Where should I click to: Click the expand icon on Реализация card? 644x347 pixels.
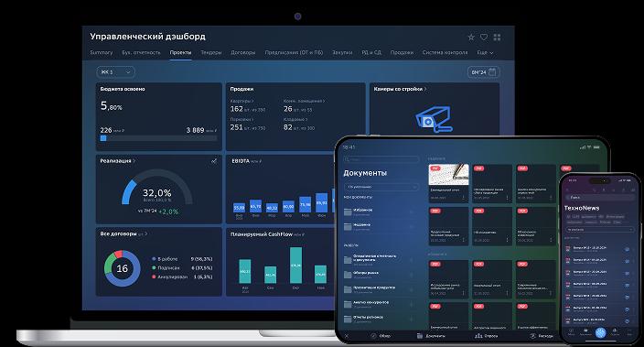[214, 161]
